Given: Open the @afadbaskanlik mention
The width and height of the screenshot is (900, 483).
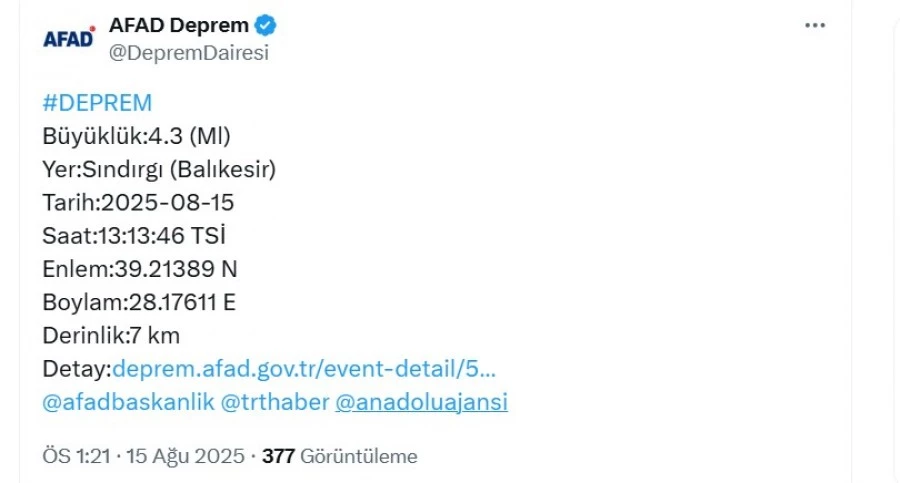Looking at the screenshot, I should pyautogui.click(x=128, y=402).
